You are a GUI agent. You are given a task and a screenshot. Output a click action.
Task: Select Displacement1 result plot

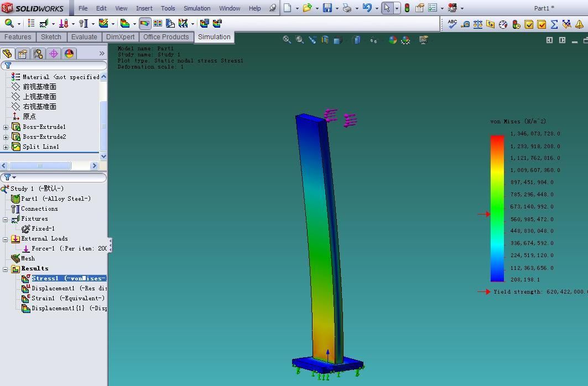[x=53, y=288]
